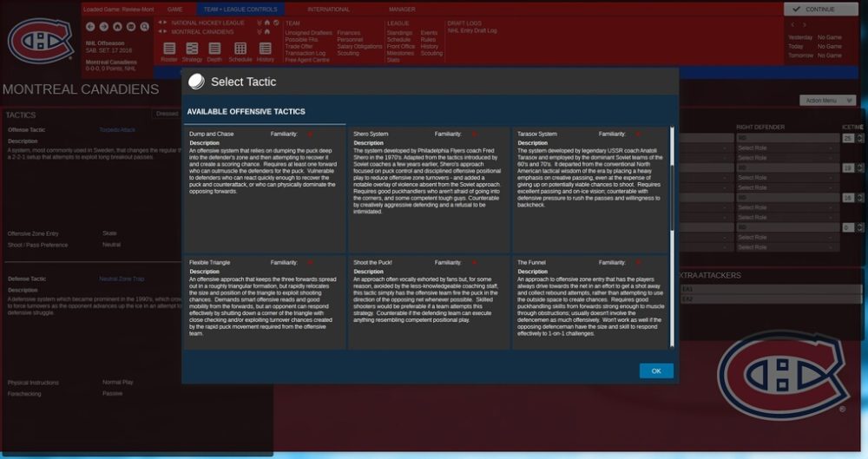The image size is (868, 459).
Task: Click familiarity indicator on The Funnel card
Action: tap(638, 262)
